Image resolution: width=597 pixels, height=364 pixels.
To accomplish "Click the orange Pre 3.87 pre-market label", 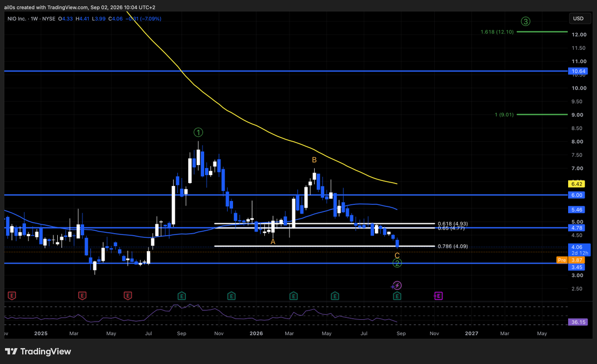I will tap(570, 260).
